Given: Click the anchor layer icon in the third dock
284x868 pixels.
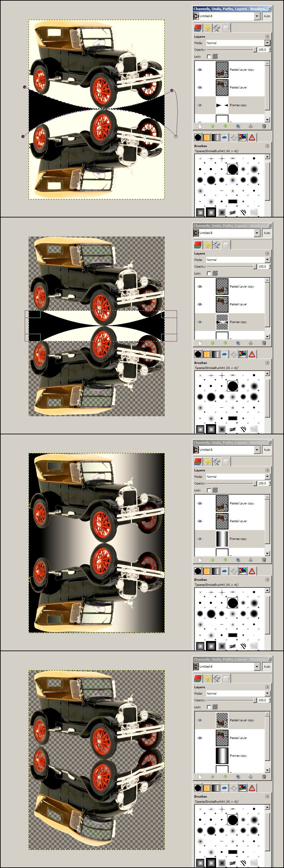Looking at the screenshot, I should (251, 560).
